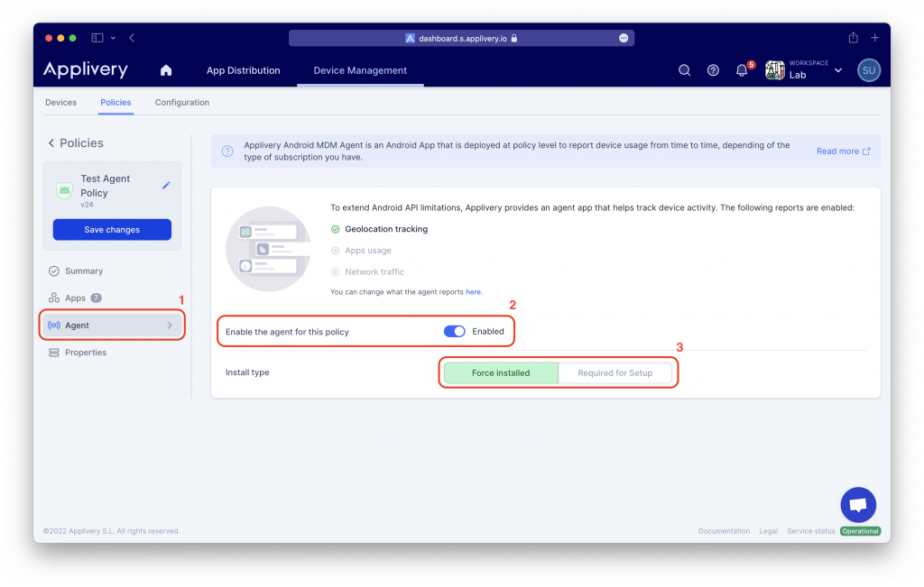Open the Legal footer link
The image size is (924, 587).
click(769, 531)
